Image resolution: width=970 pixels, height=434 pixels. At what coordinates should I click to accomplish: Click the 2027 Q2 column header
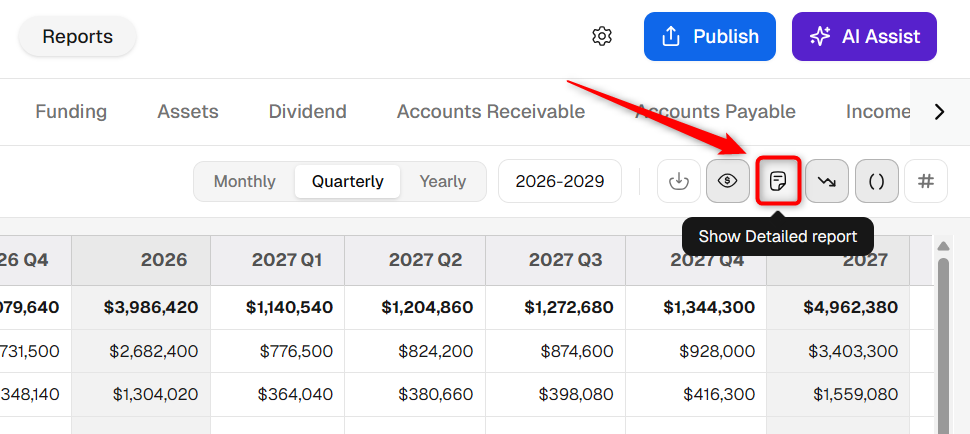[x=415, y=260]
